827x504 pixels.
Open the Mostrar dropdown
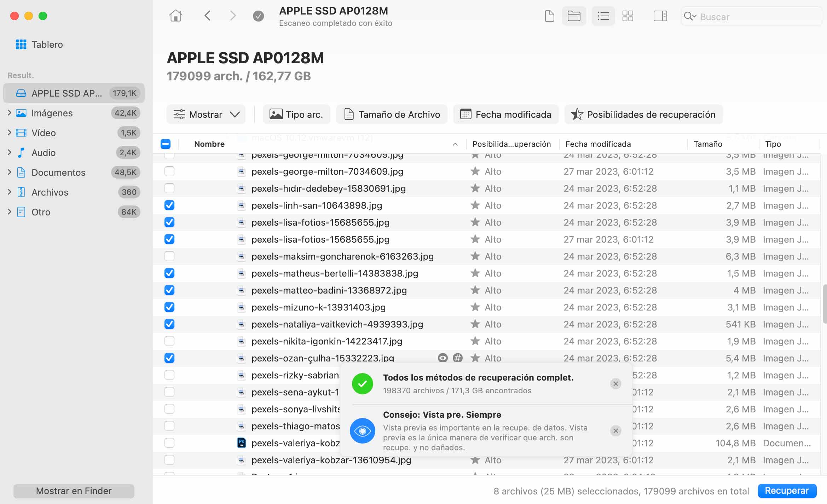(206, 114)
